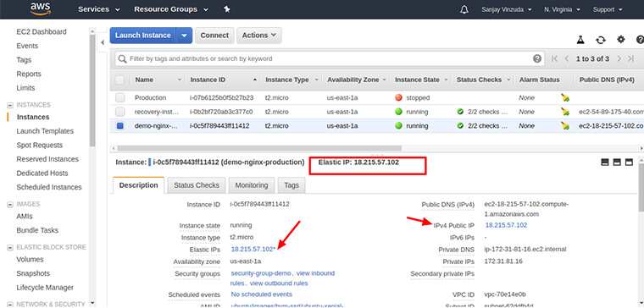Image resolution: width=644 pixels, height=308 pixels.
Task: Click the Connect button
Action: click(214, 36)
